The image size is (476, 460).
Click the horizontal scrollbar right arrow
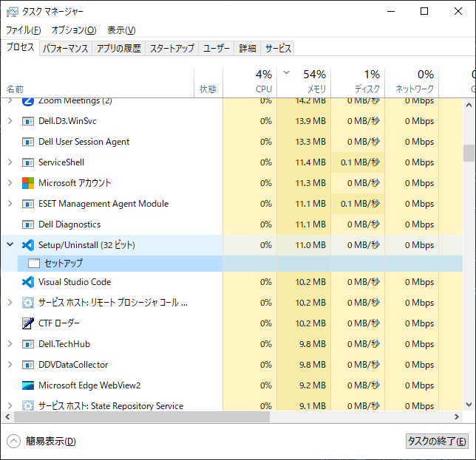pyautogui.click(x=457, y=417)
